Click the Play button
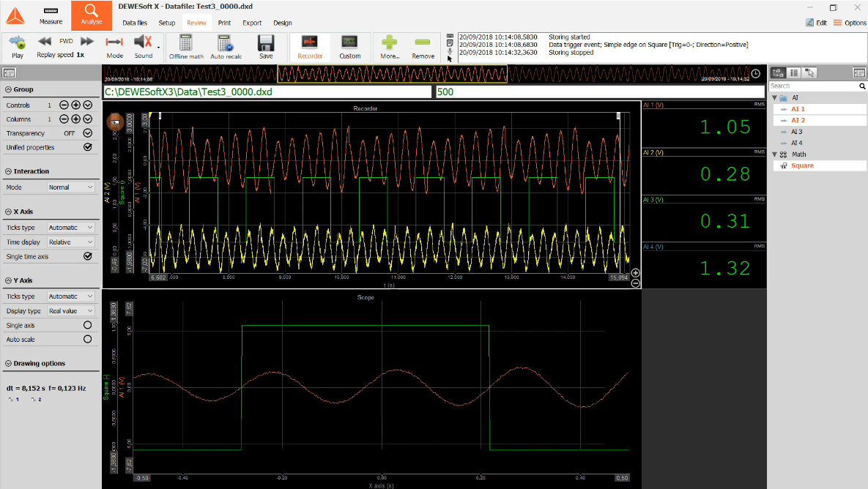 [16, 45]
